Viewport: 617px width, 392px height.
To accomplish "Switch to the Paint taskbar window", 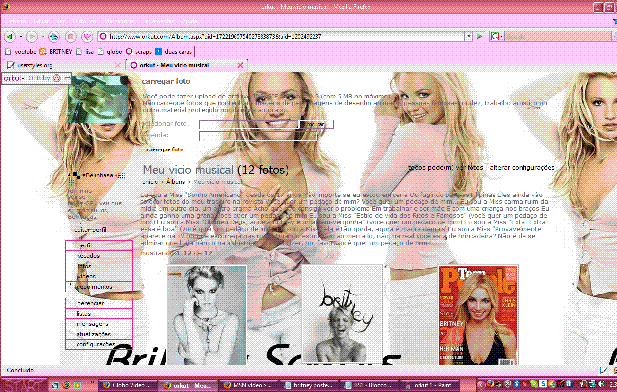I will 430,385.
